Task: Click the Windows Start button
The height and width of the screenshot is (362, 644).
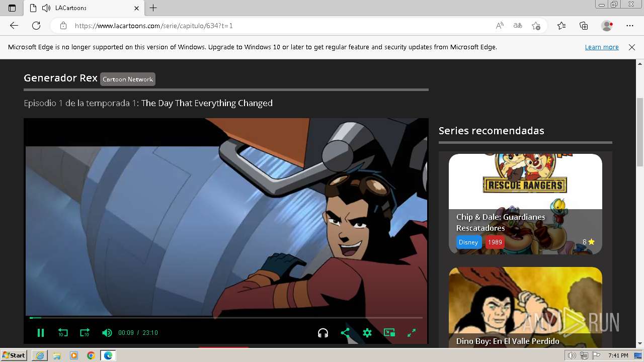Action: click(x=14, y=355)
